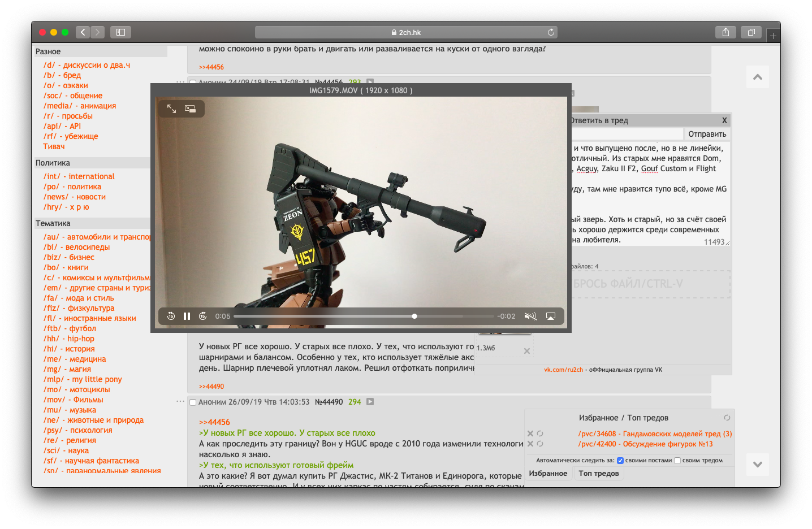The width and height of the screenshot is (812, 529).
Task: Open the /mov/ - Фильмы board
Action: [74, 400]
